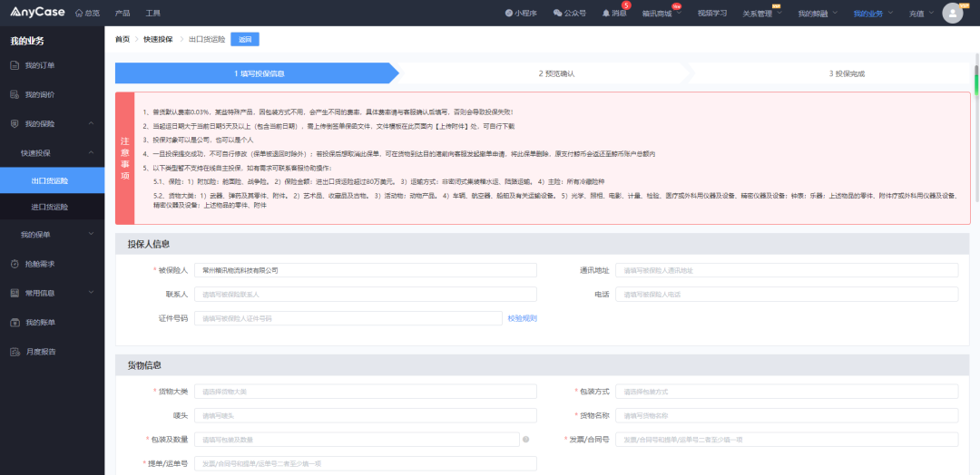Focus the 提单/运单号 input field
Screen dimensions: 980x475
pyautogui.click(x=366, y=464)
